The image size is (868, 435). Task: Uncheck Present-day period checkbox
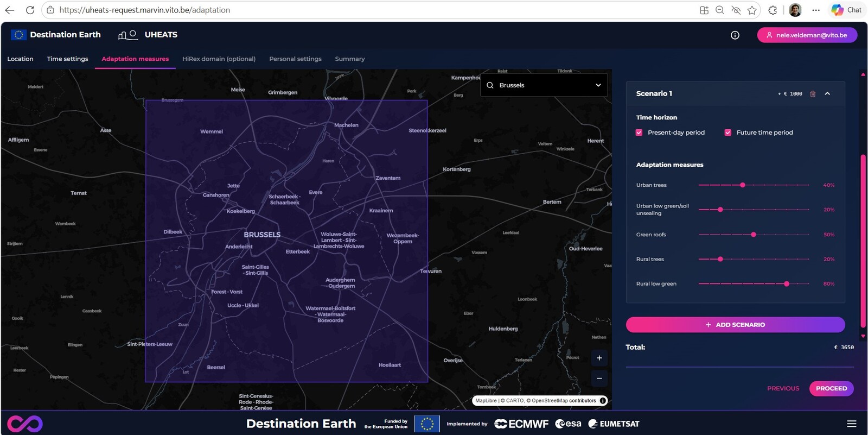click(639, 133)
